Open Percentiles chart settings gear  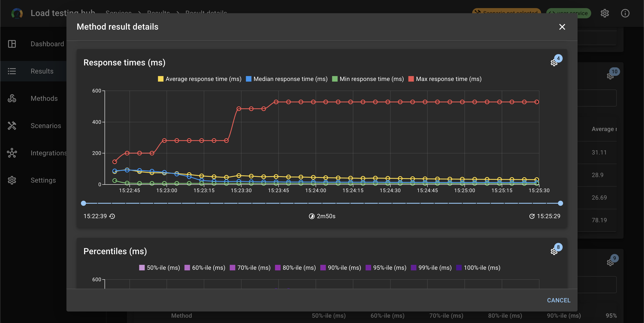554,251
